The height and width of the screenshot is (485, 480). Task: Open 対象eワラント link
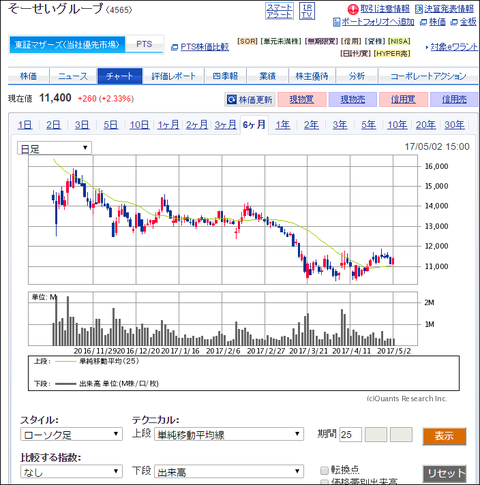pyautogui.click(x=454, y=47)
